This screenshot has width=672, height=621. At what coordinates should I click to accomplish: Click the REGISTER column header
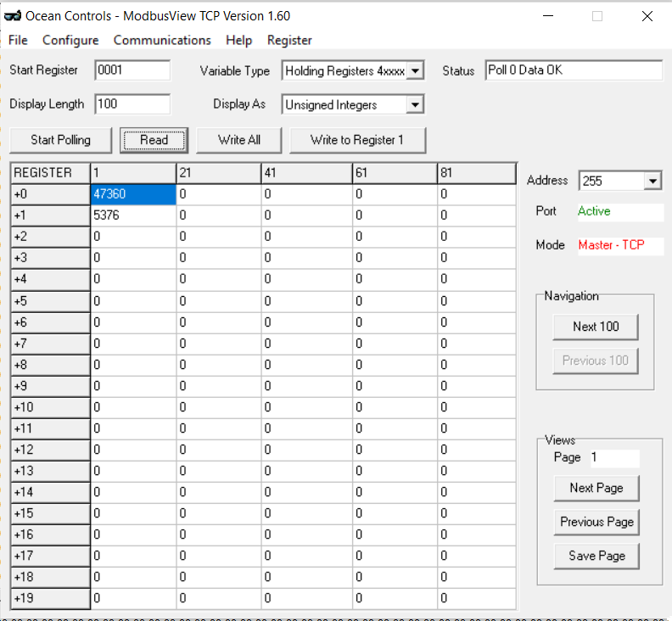coord(51,173)
